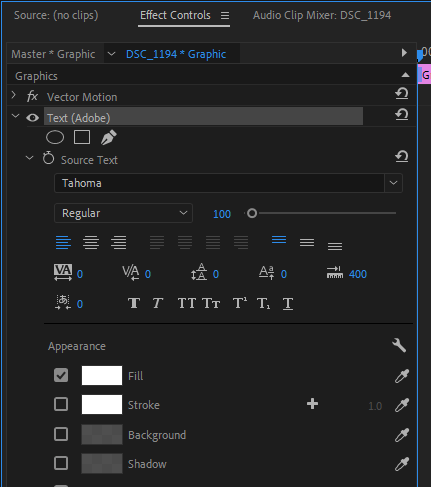431x487 pixels.
Task: Select the pen mask tool
Action: [109, 137]
